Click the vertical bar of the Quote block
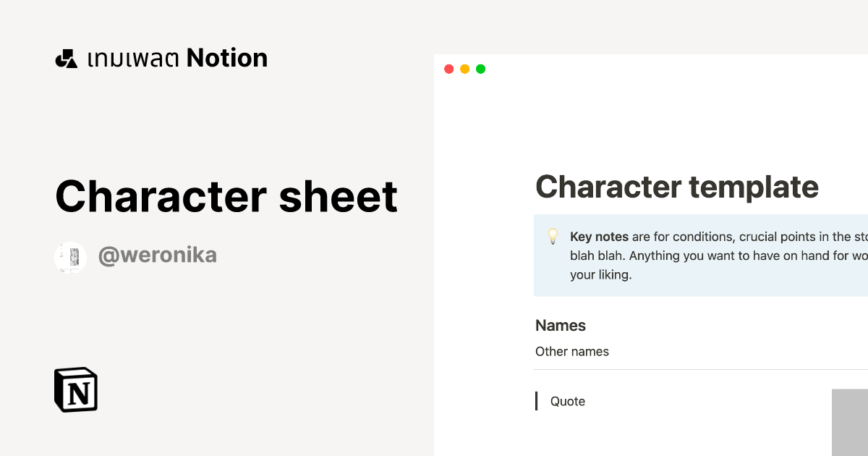868x456 pixels. coord(536,400)
